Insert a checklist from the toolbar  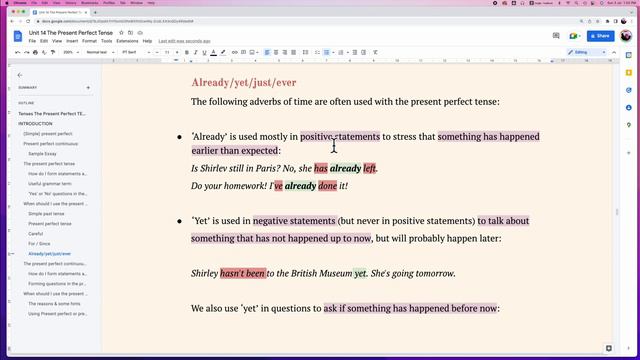(317, 53)
